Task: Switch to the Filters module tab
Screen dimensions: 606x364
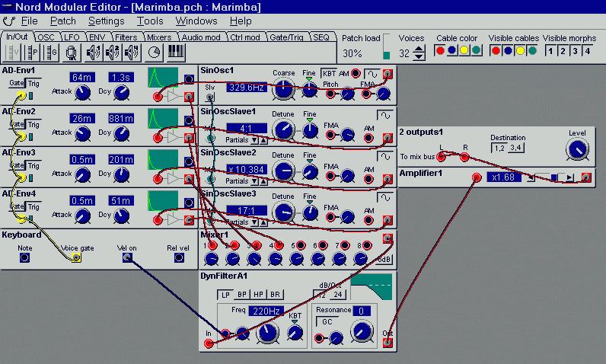Action: pos(126,37)
